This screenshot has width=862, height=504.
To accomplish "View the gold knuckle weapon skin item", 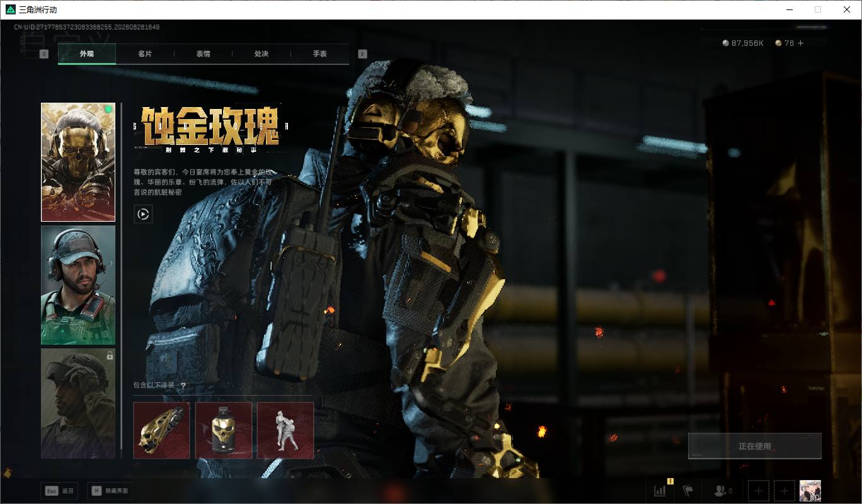I will point(161,430).
